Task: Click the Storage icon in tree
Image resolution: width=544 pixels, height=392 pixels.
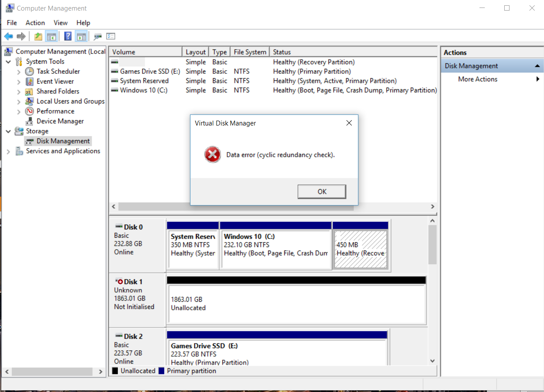Action: click(19, 131)
